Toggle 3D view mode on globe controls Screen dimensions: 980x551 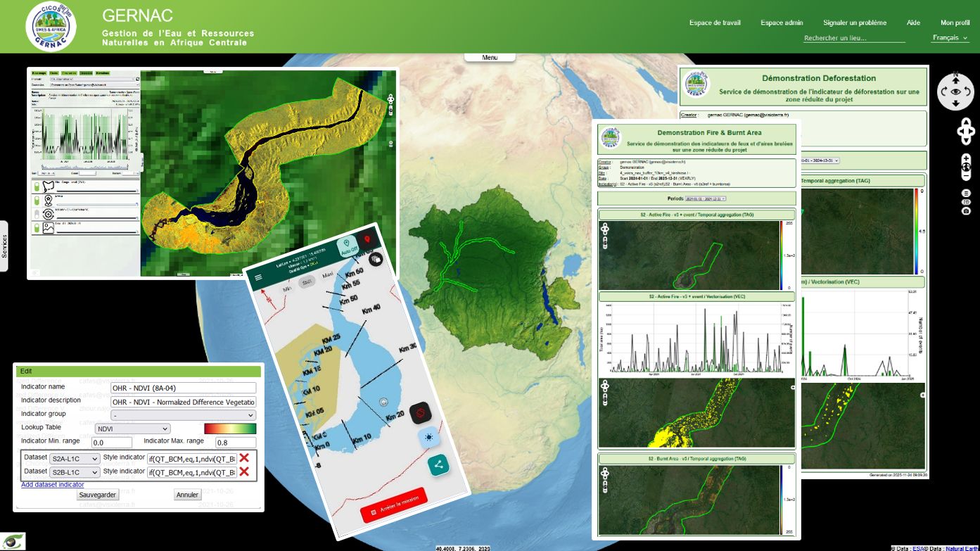(966, 201)
